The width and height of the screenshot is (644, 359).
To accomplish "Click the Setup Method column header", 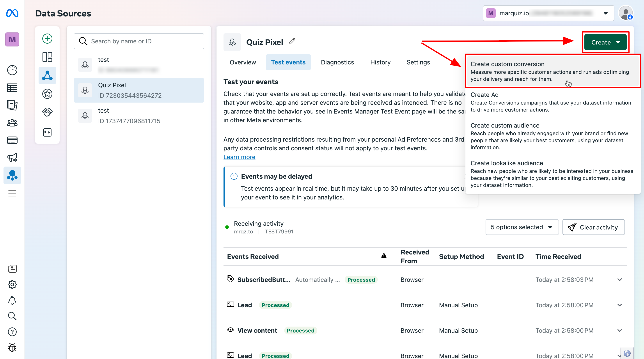I will pyautogui.click(x=461, y=256).
